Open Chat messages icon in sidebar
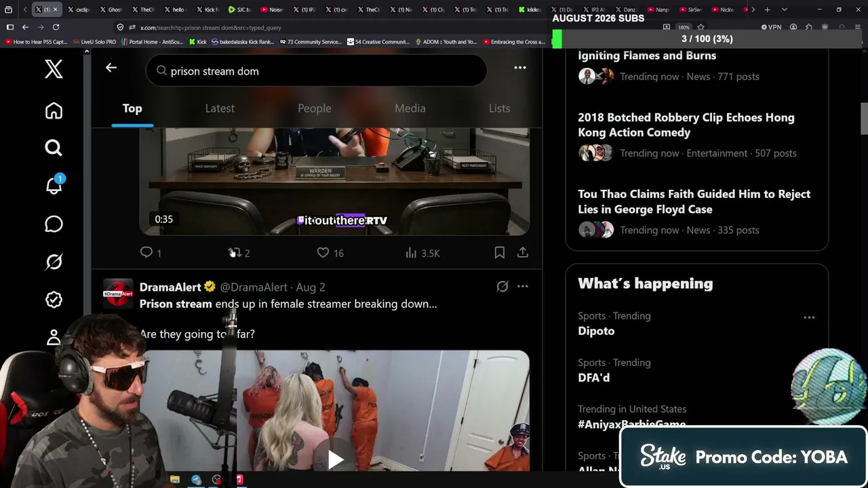Image resolution: width=868 pixels, height=488 pixels. pyautogui.click(x=54, y=224)
